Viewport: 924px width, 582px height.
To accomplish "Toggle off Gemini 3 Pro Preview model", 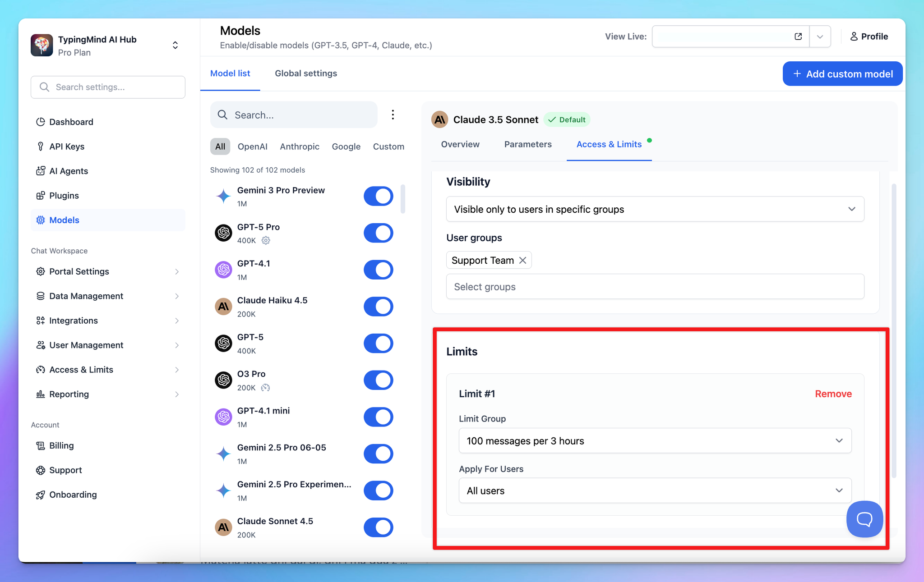I will pyautogui.click(x=378, y=197).
